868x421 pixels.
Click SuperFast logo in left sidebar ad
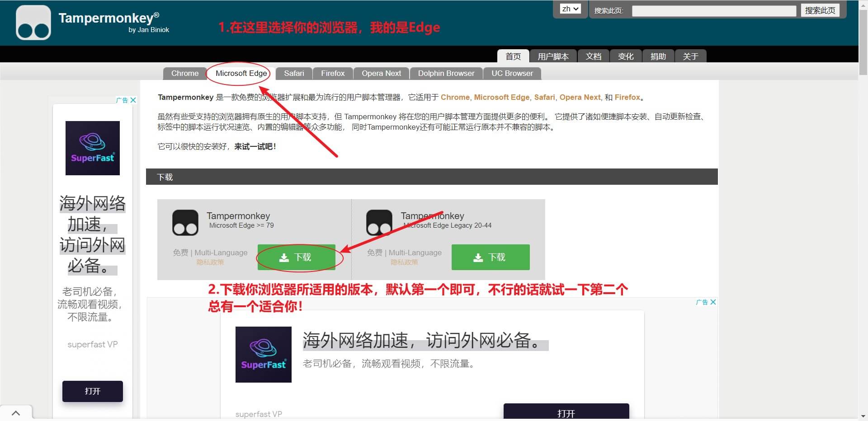pos(93,148)
